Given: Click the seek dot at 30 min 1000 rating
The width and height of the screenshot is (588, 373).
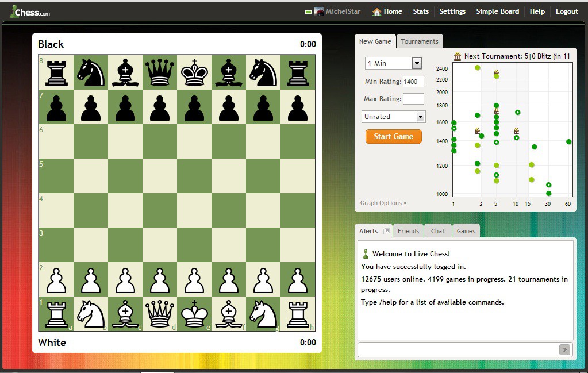Looking at the screenshot, I should coord(548,194).
